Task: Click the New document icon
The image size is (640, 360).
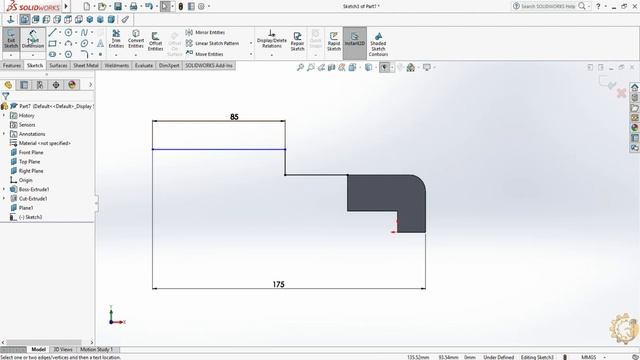Action: tap(87, 6)
